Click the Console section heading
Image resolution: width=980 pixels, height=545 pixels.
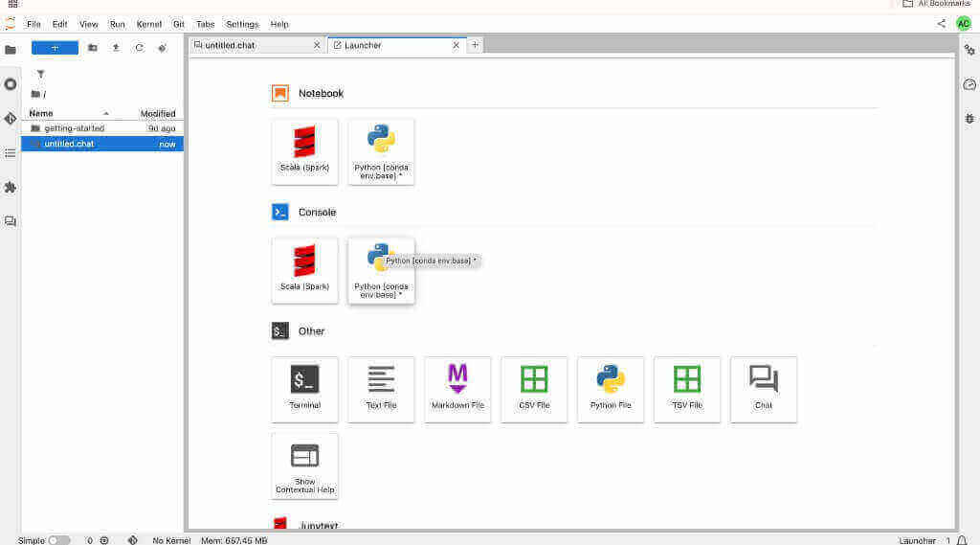[317, 212]
